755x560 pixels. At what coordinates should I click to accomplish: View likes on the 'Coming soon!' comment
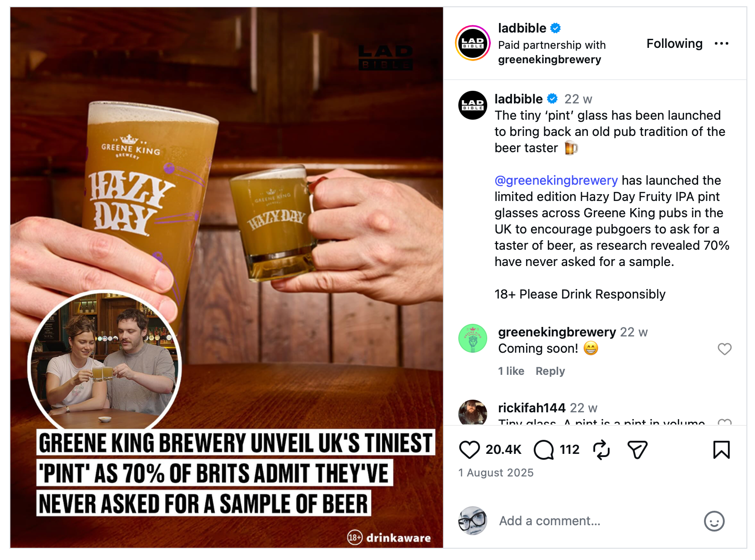pyautogui.click(x=511, y=371)
